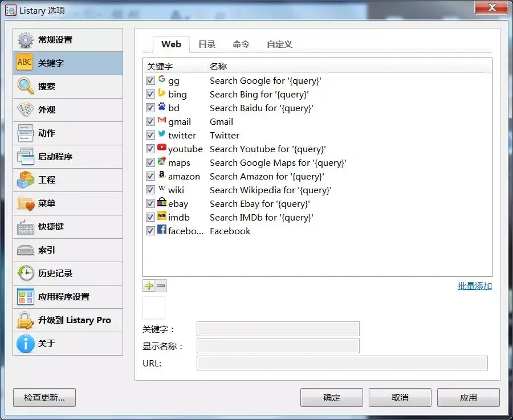This screenshot has height=420, width=513.
Task: Uncheck the imdb keyword checkbox
Action: 150,217
